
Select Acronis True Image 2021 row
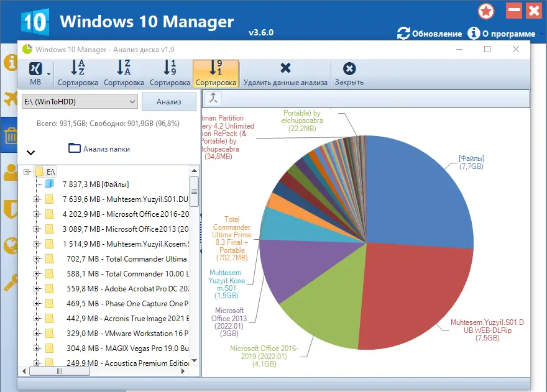coord(127,319)
